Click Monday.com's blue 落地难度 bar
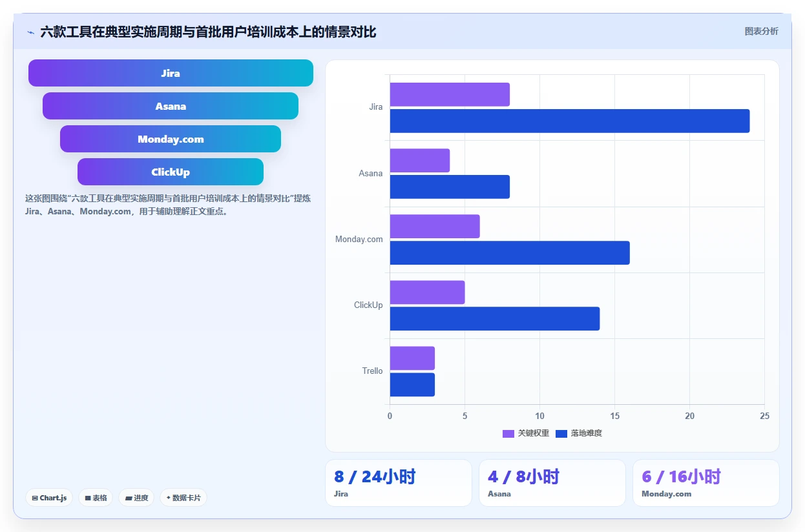The width and height of the screenshot is (805, 532). [x=510, y=252]
